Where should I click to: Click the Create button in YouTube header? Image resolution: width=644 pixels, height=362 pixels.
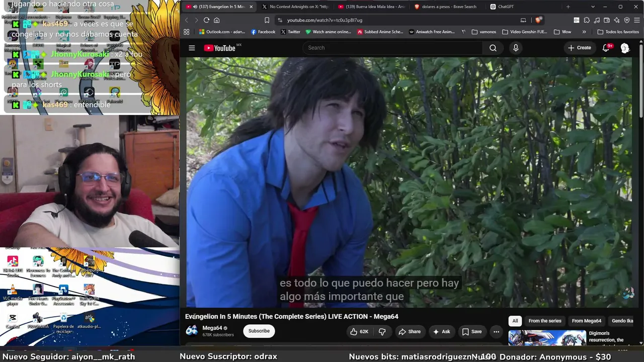(x=580, y=48)
